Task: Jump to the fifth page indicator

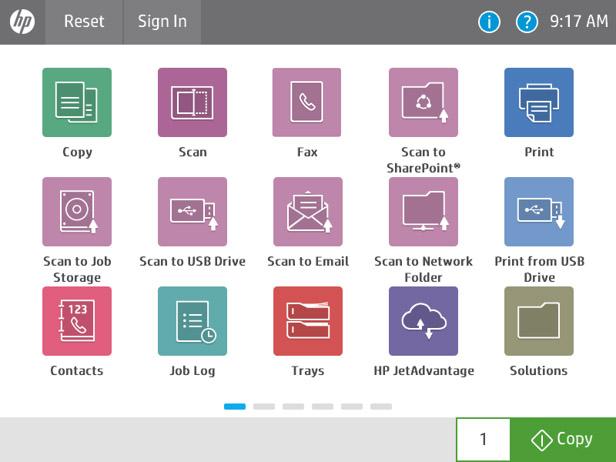Action: pyautogui.click(x=352, y=406)
